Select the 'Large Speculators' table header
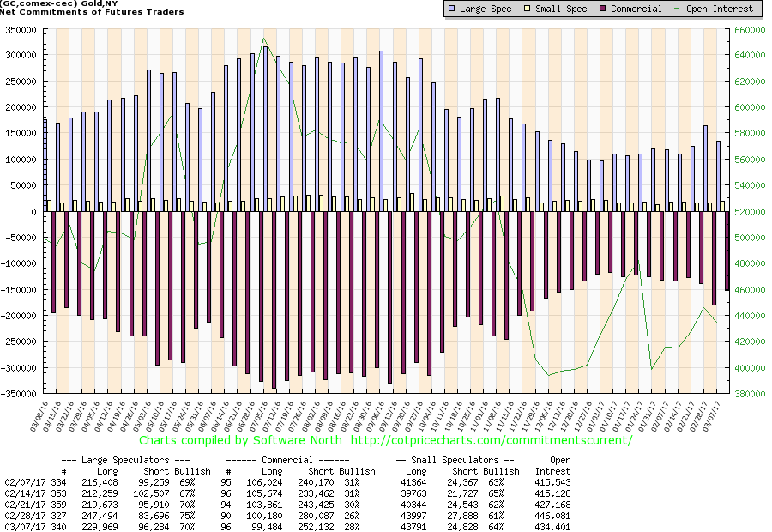 pyautogui.click(x=129, y=461)
